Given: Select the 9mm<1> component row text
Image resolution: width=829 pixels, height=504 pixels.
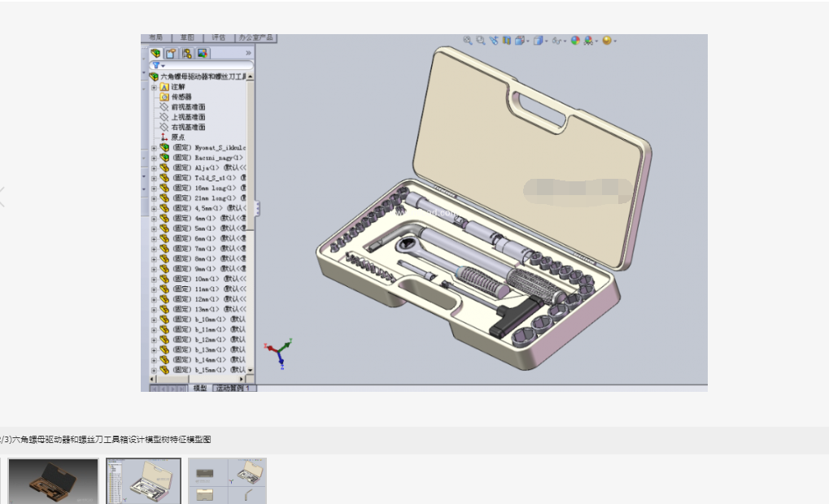Looking at the screenshot, I should point(209,268).
